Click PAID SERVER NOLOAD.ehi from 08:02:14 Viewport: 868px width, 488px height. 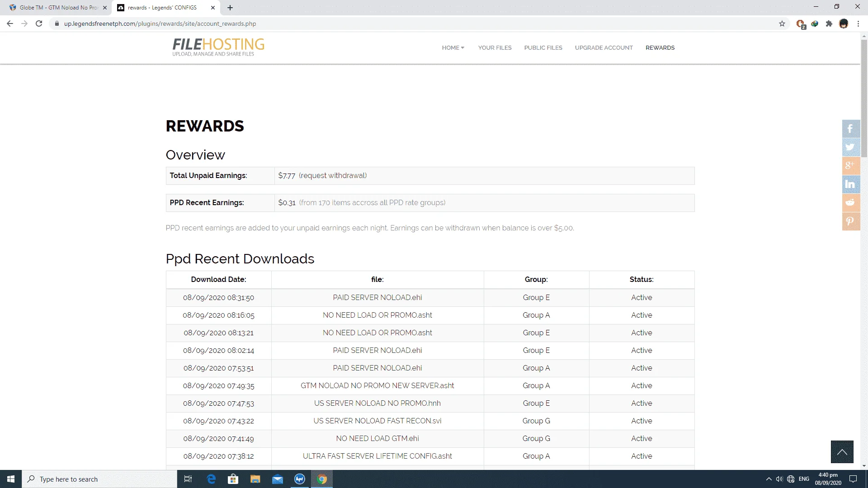(377, 350)
